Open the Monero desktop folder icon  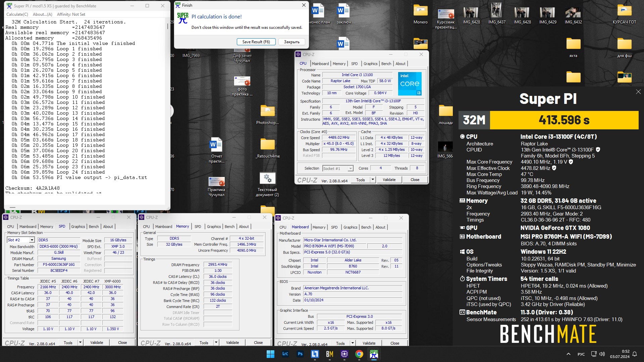click(420, 14)
